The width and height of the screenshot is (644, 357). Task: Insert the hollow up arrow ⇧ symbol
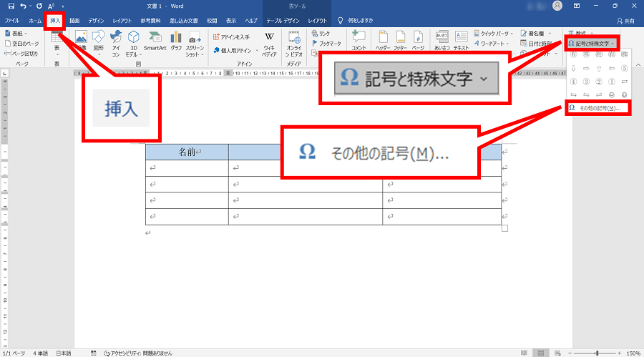tap(599, 68)
